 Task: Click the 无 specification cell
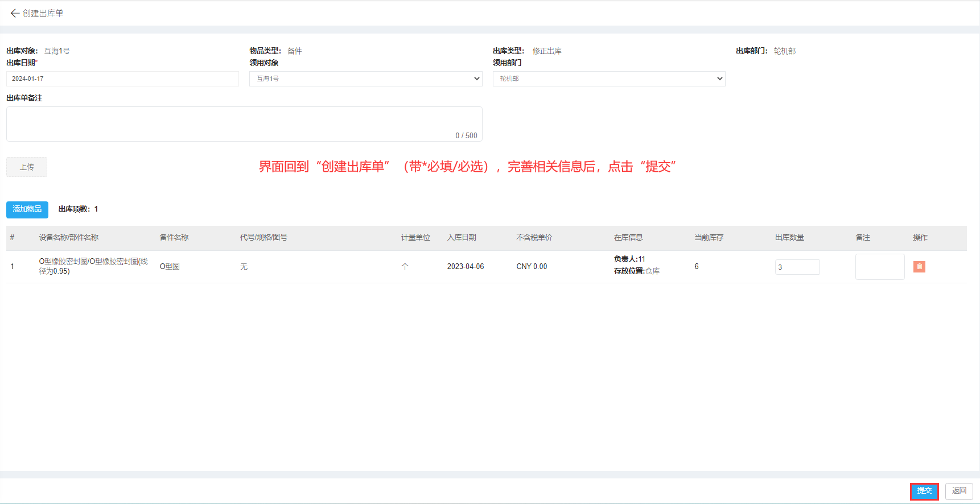(244, 267)
